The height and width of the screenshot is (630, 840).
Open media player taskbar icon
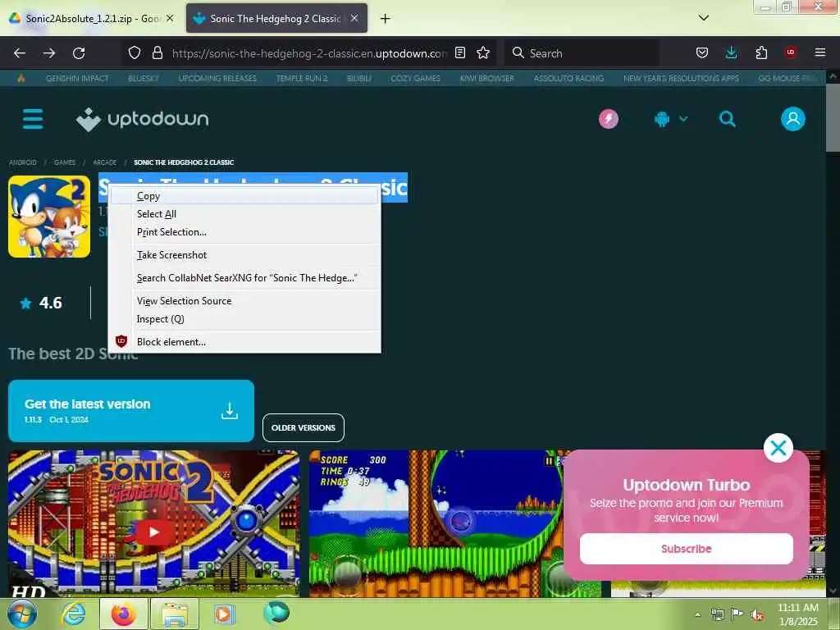tap(224, 614)
